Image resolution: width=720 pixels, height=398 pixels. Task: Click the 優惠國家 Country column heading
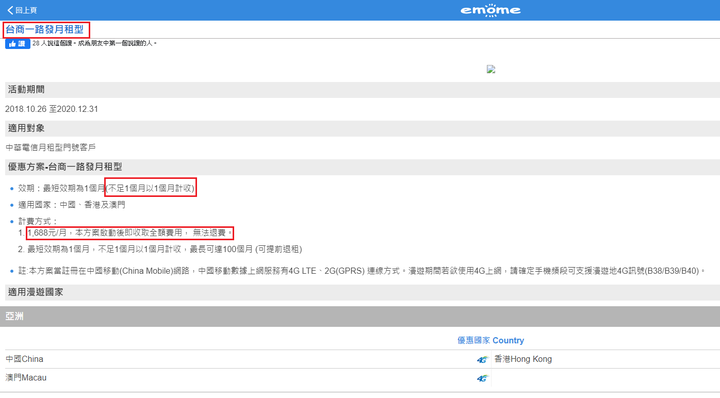point(490,340)
